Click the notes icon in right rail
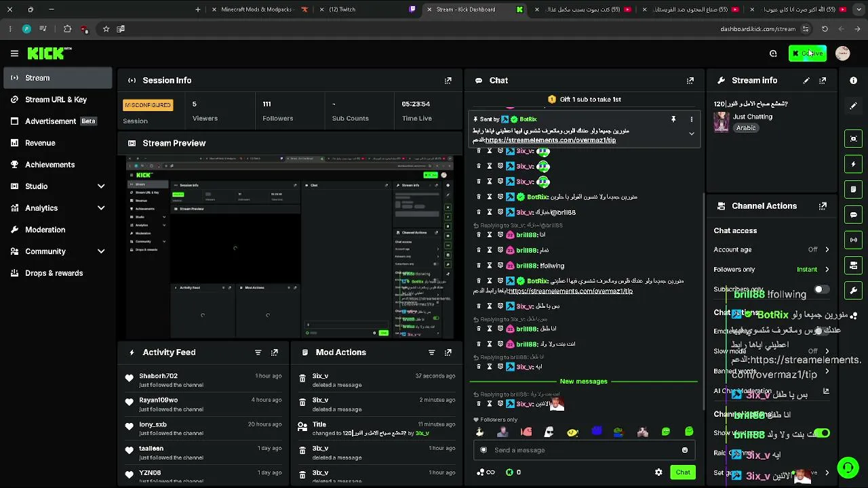 [x=854, y=189]
